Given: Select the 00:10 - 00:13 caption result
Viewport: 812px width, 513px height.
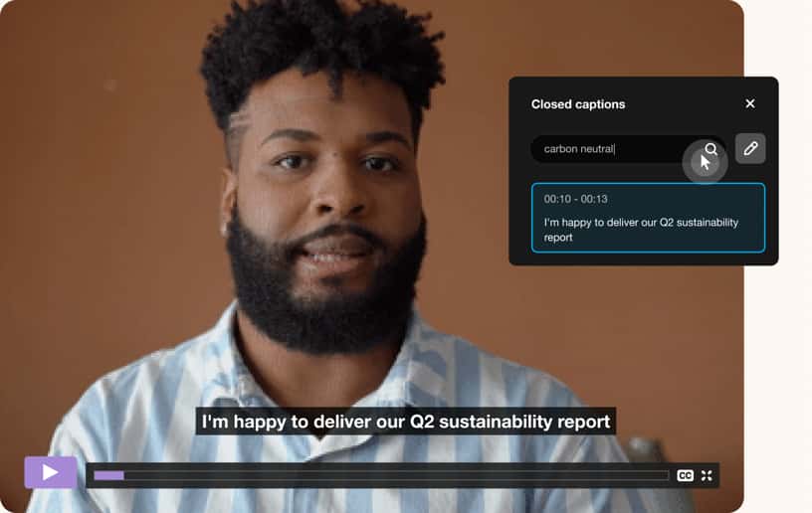Looking at the screenshot, I should point(648,218).
